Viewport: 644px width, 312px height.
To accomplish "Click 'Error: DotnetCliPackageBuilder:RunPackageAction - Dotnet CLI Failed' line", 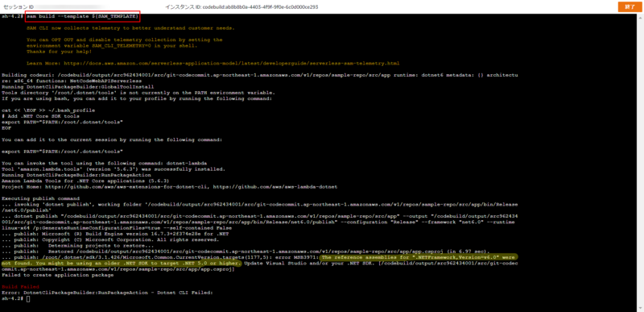I will coord(108,293).
